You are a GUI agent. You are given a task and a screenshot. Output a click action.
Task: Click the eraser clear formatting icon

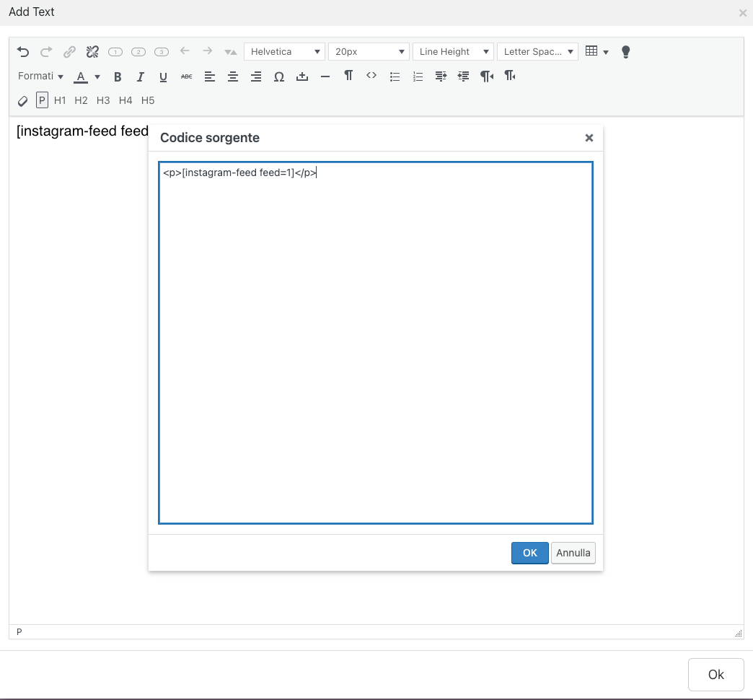[x=23, y=101]
